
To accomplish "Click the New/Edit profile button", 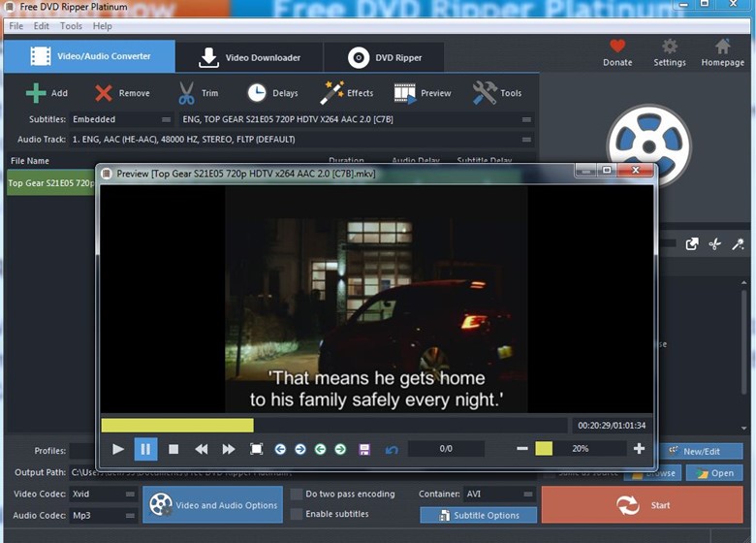I will click(x=701, y=452).
